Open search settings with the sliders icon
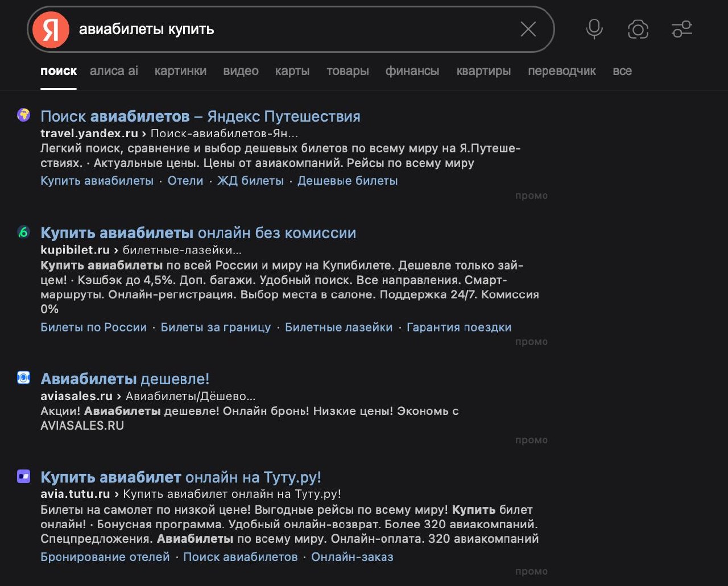728x586 pixels. click(x=682, y=29)
